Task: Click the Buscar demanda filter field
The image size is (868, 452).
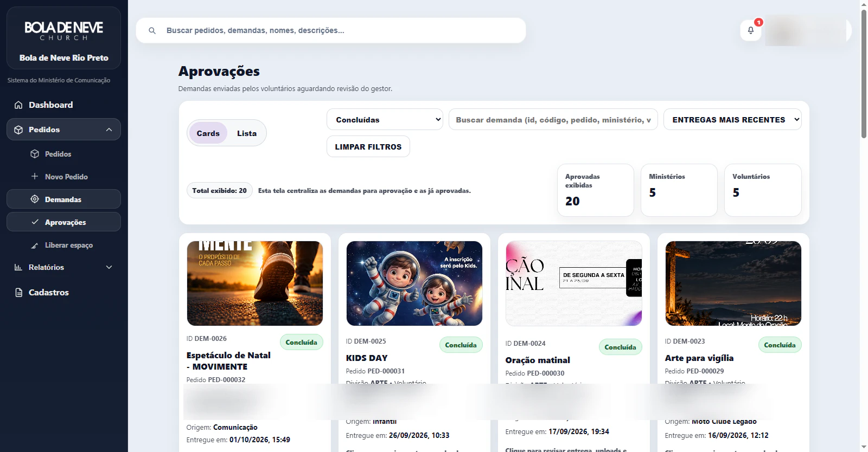Action: 553,119
